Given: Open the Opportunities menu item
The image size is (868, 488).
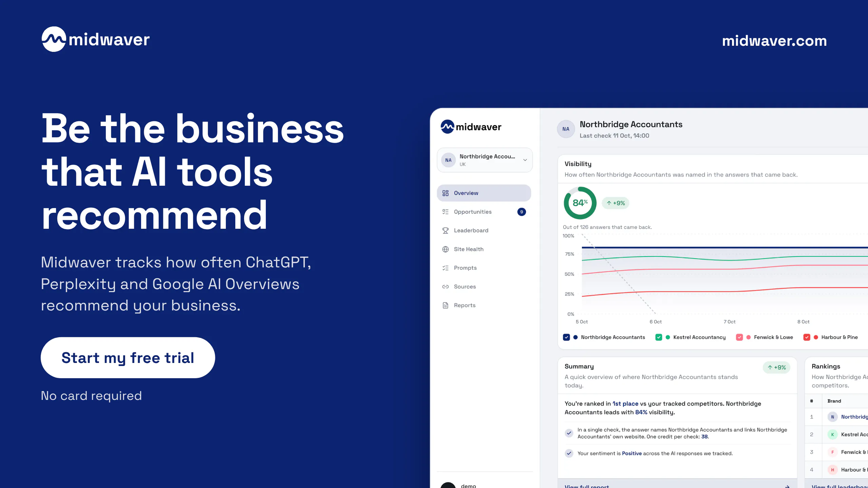Looking at the screenshot, I should click(484, 212).
